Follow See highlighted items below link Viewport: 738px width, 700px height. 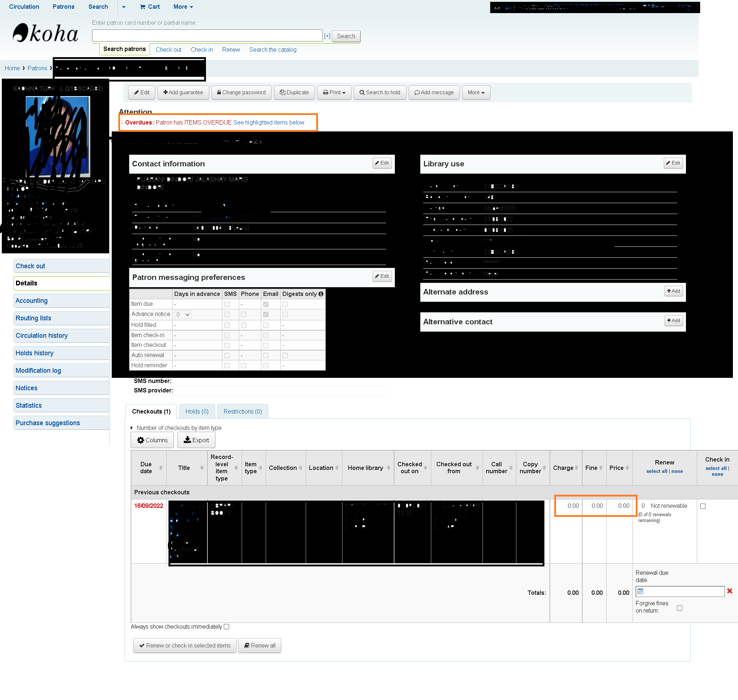[269, 122]
